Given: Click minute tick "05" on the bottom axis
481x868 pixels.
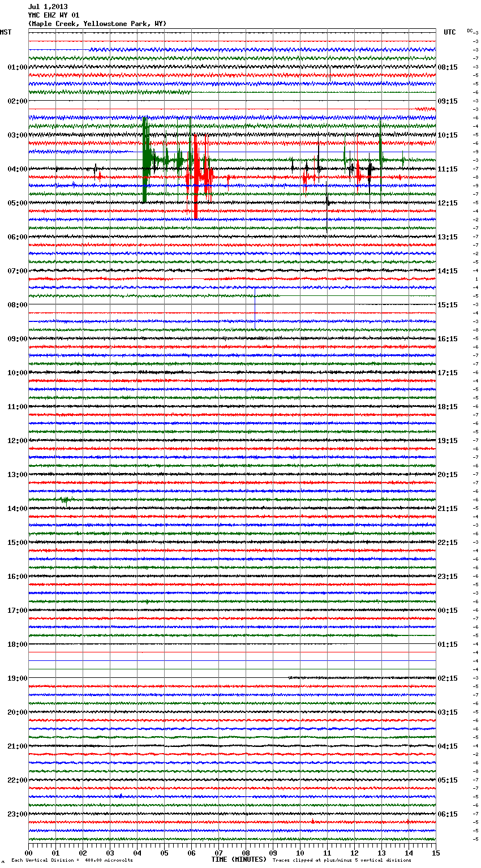Looking at the screenshot, I should (164, 853).
